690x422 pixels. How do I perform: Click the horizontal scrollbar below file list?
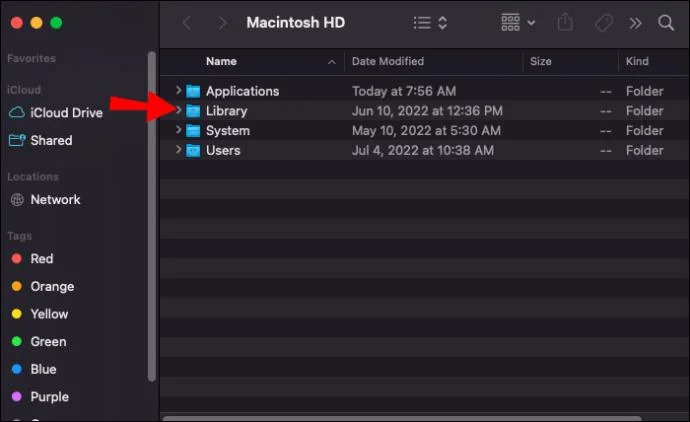click(x=402, y=418)
